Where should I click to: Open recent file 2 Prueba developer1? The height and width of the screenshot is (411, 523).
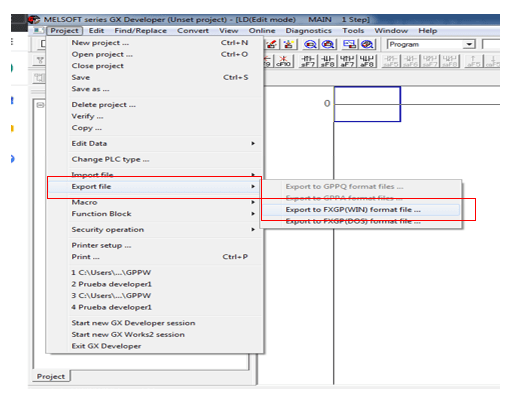111,284
